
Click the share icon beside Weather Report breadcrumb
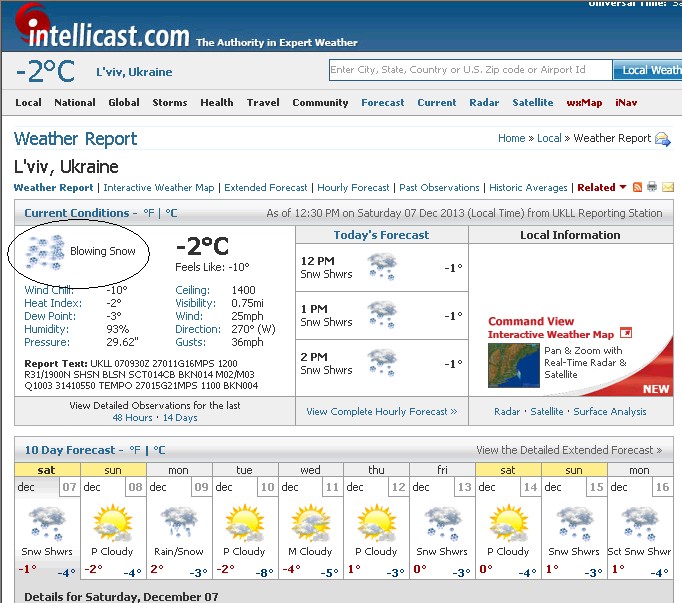coord(662,139)
